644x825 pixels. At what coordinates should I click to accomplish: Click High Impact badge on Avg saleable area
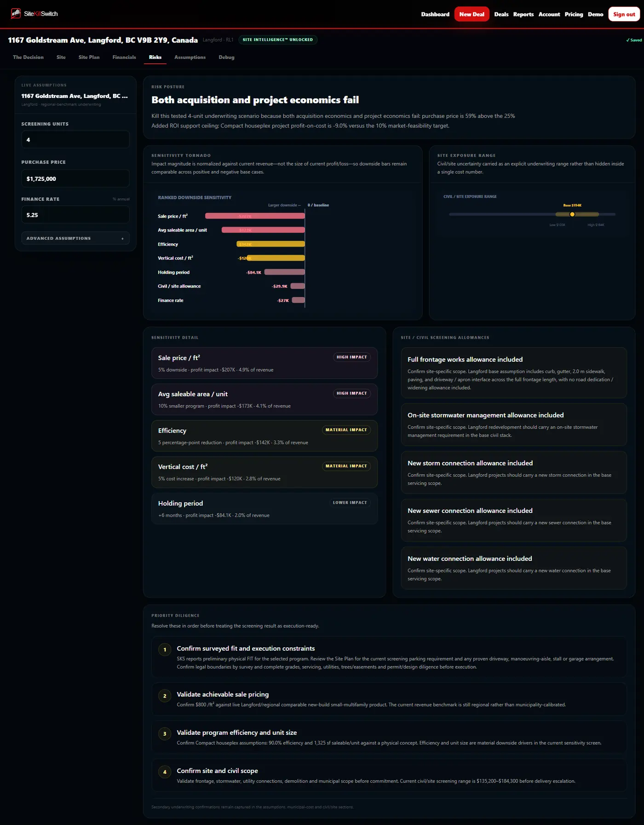352,393
